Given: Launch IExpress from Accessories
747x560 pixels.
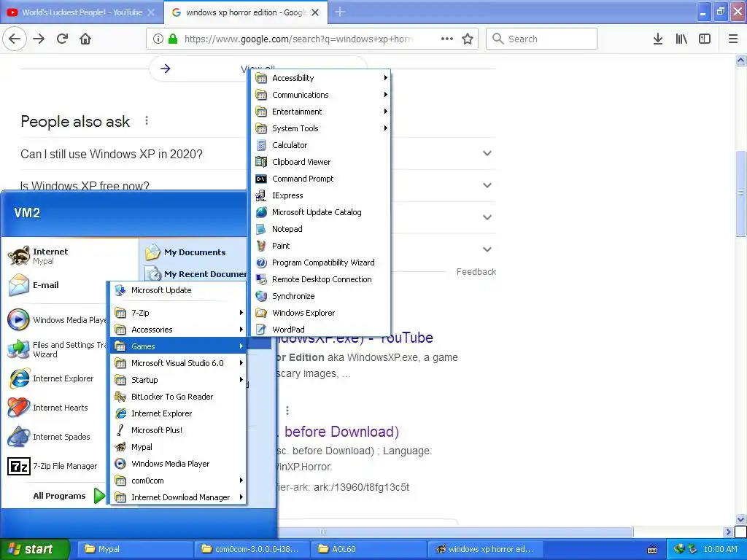Looking at the screenshot, I should coord(320,195).
